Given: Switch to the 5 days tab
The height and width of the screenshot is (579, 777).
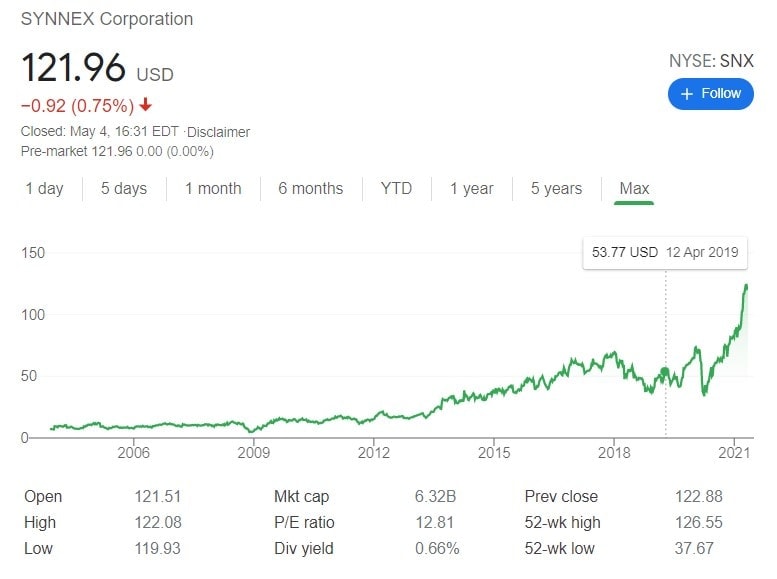Looking at the screenshot, I should [x=124, y=188].
